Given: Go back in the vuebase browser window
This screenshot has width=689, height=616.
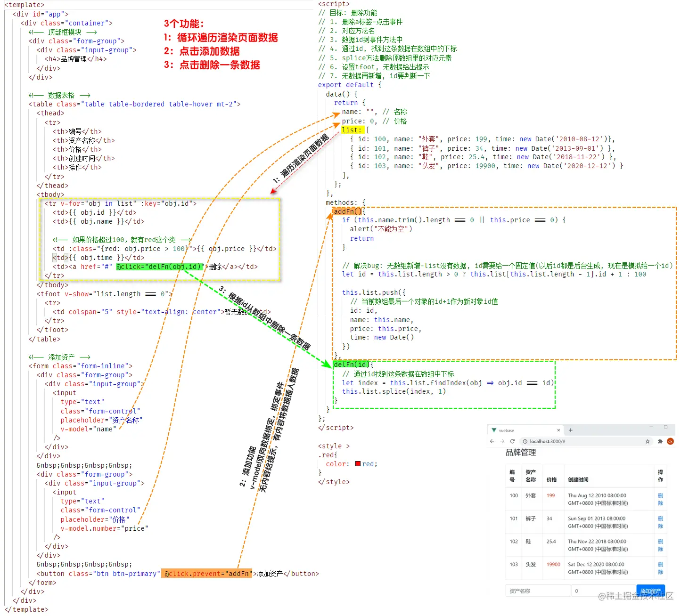Looking at the screenshot, I should coord(492,441).
